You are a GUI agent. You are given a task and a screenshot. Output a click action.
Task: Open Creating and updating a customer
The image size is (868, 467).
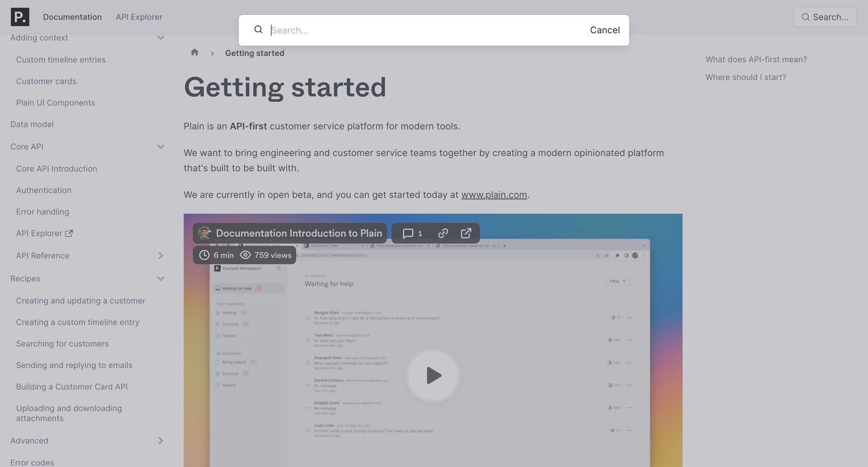coord(80,301)
